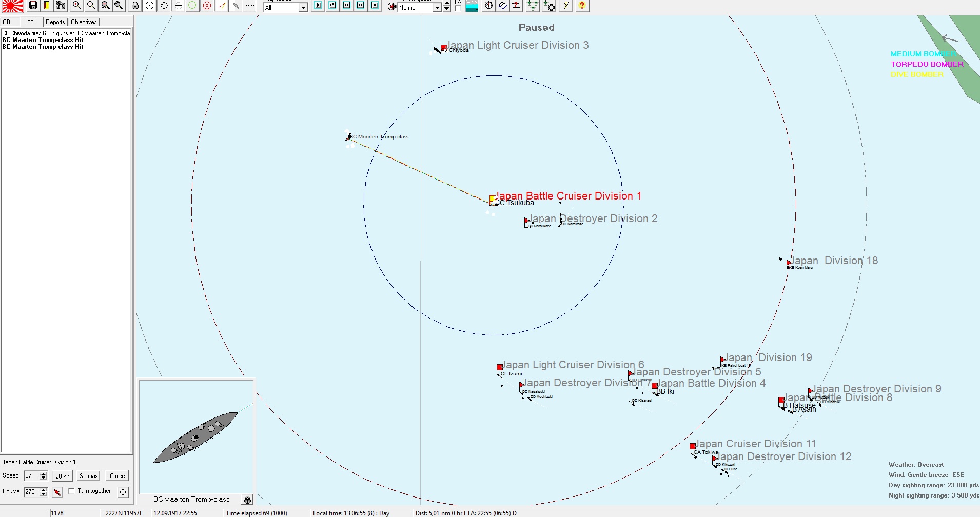Select Japan Cruiser Division 11 red flag
The height and width of the screenshot is (517, 980).
693,447
